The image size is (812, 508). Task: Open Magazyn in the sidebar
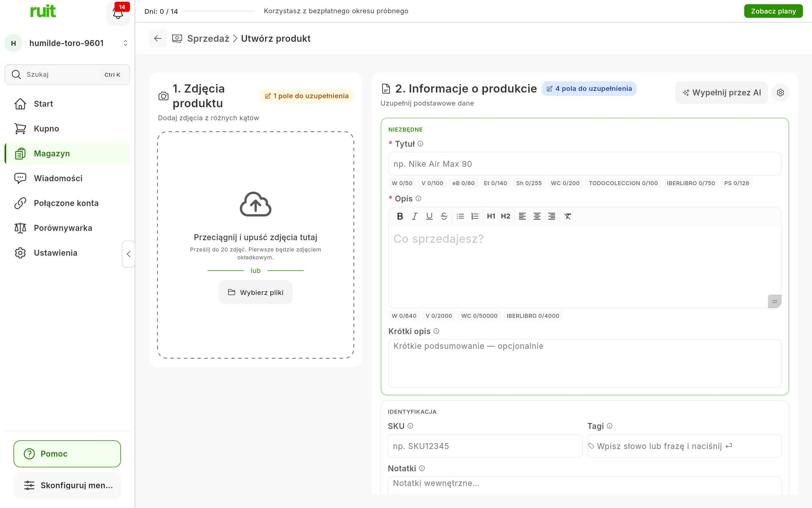coord(67,154)
